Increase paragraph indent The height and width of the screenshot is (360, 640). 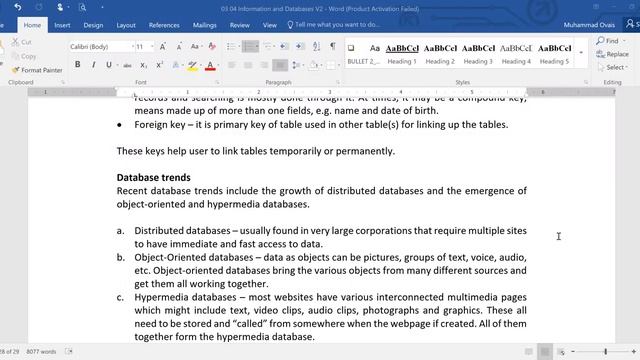pos(300,46)
